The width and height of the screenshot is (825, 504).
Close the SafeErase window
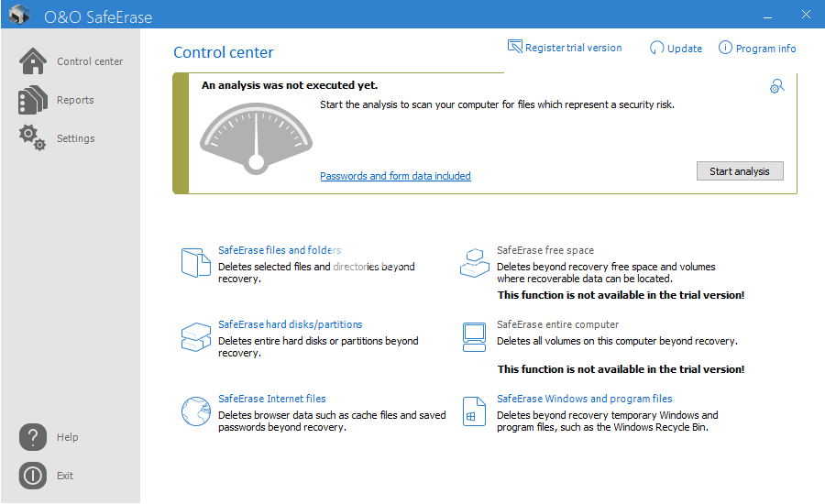806,15
